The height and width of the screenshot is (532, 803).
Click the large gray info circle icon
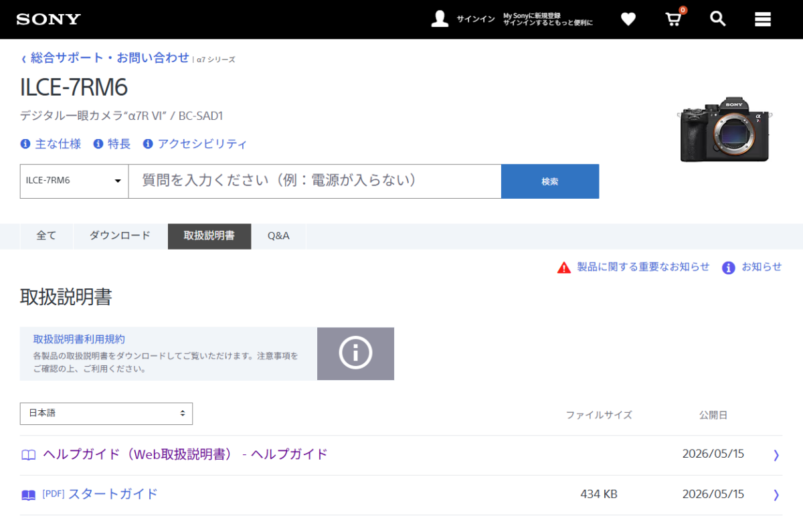(x=355, y=353)
